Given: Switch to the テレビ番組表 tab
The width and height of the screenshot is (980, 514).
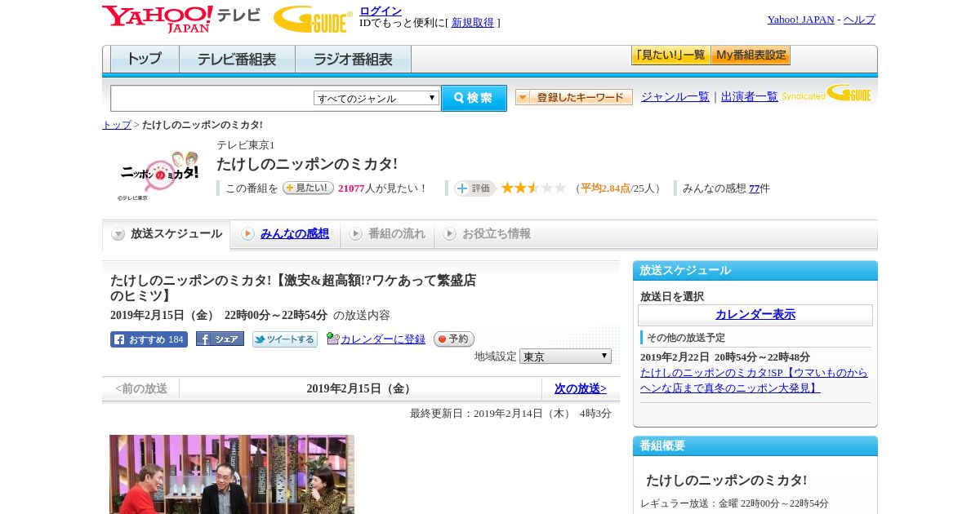Looking at the screenshot, I should (x=237, y=59).
